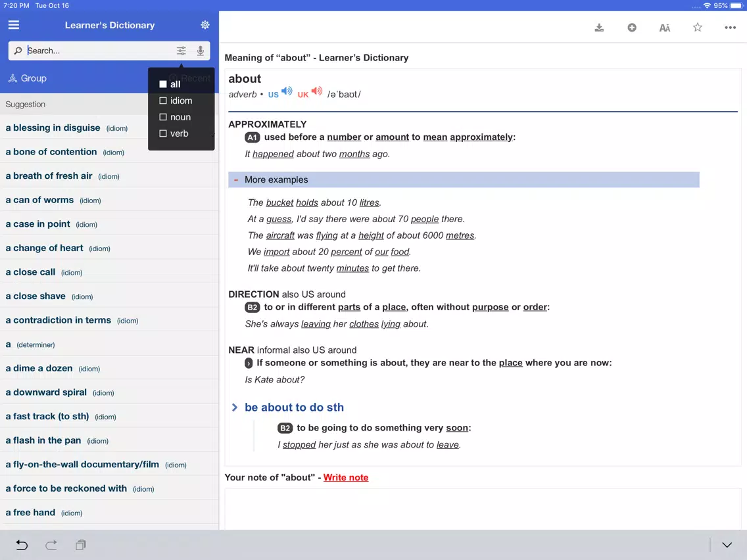Tap the microphone voice search icon
Screen dimensions: 747x560
201,51
